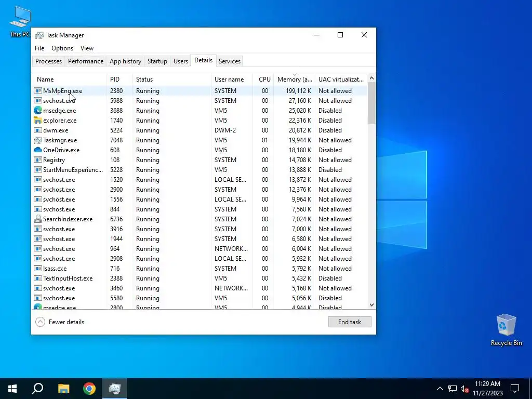This screenshot has height=399, width=532.
Task: Click the scrollbar up arrow
Action: coord(371,78)
